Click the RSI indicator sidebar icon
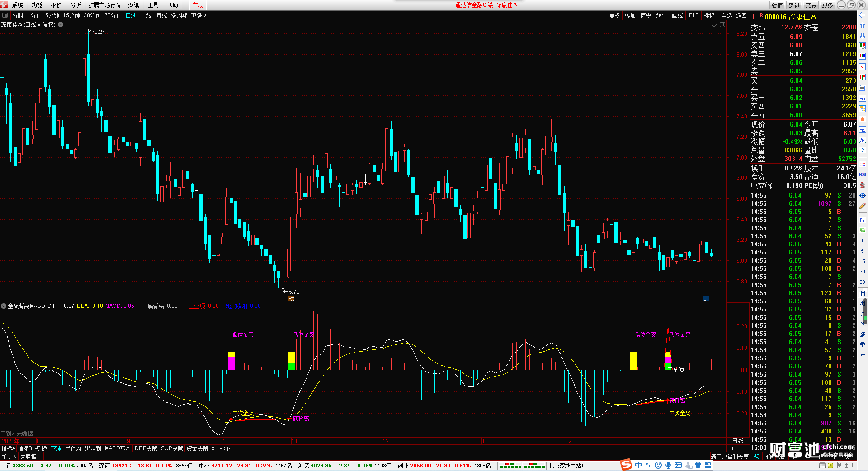Image resolution: width=868 pixels, height=471 pixels. pos(863,174)
